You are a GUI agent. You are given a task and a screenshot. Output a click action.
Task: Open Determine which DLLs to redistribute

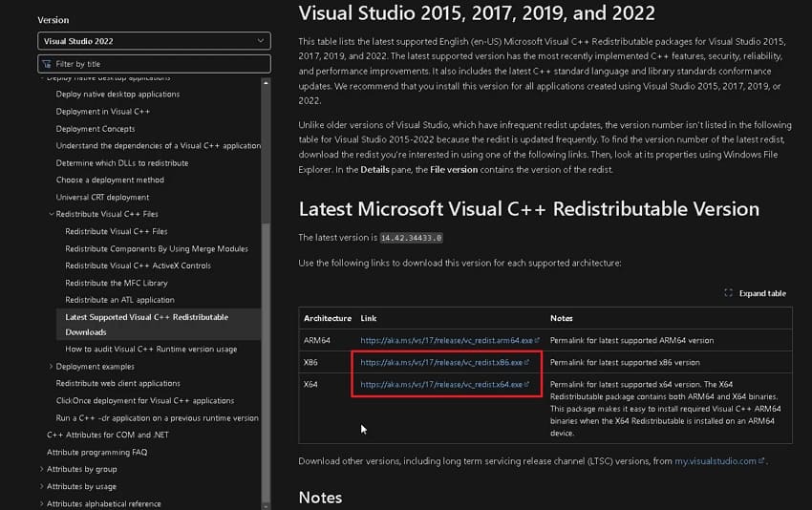tap(122, 162)
